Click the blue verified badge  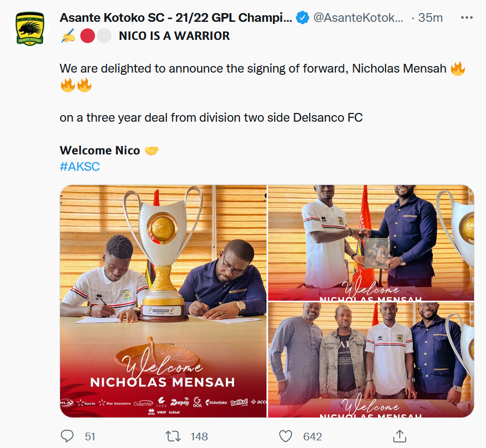303,18
